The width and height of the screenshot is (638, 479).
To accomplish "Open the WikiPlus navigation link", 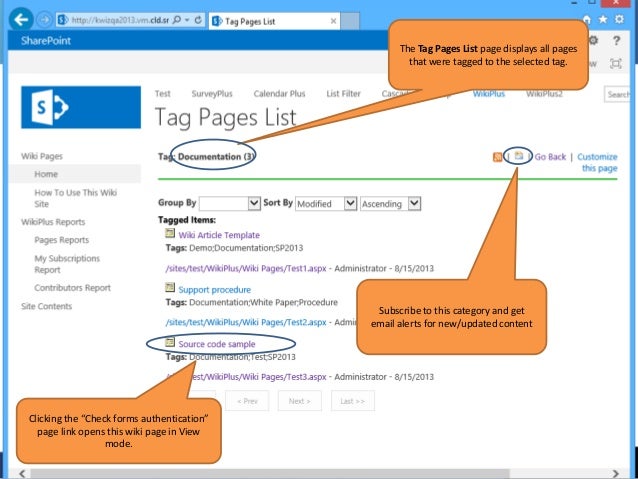I will pos(489,94).
